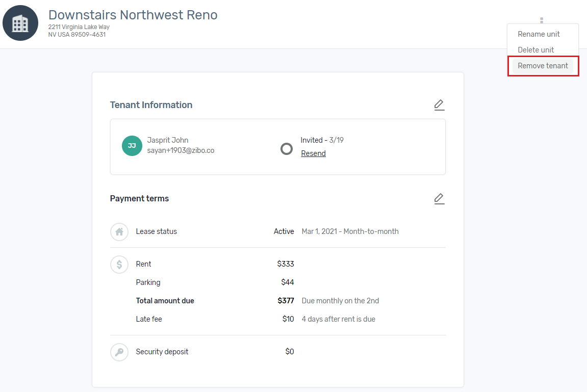
Task: Edit Tenant Information with pencil icon
Action: coord(439,104)
